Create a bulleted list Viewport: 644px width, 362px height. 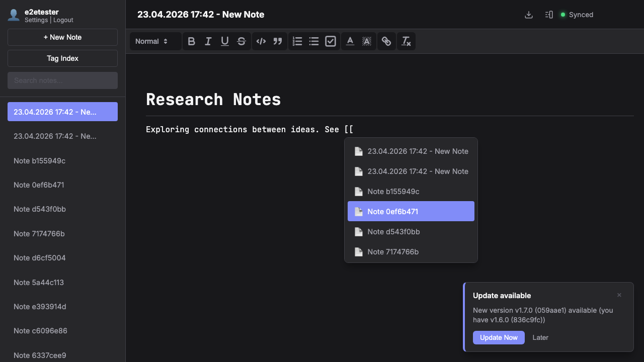tap(314, 41)
